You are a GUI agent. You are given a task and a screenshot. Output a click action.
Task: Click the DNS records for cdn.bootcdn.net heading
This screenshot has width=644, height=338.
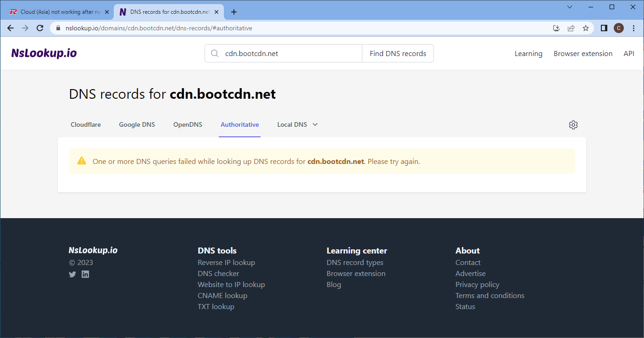pyautogui.click(x=172, y=94)
